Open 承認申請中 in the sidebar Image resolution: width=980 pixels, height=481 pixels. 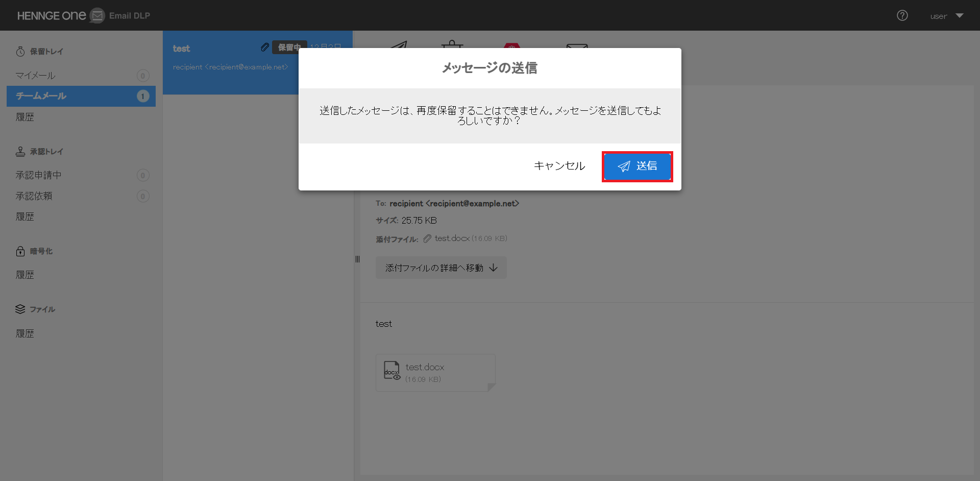tap(81, 175)
